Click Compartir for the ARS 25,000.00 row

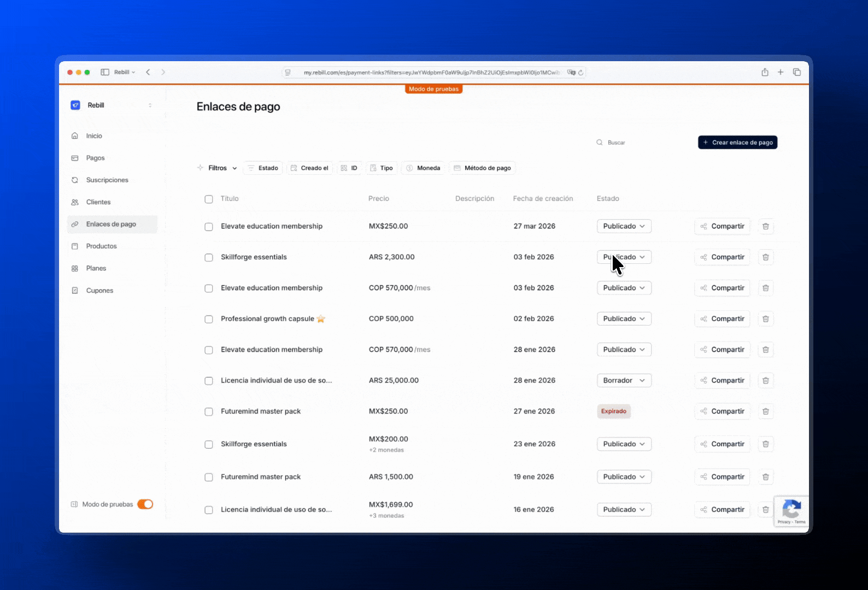(722, 381)
